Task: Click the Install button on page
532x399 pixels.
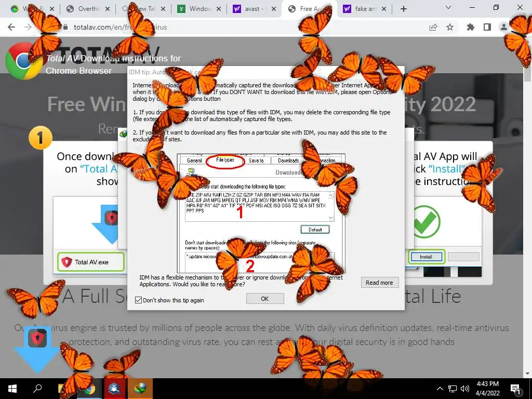Action: 426,257
